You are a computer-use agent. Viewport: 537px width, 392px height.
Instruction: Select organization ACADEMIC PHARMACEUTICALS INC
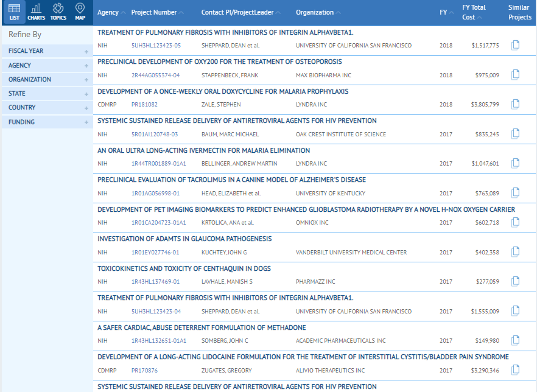coord(341,341)
